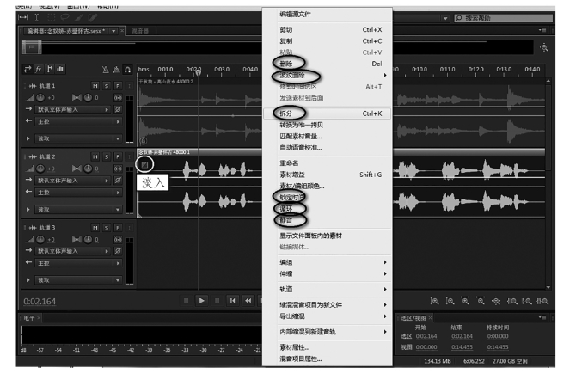The width and height of the screenshot is (588, 374).
Task: Click the volume knob on 轨道 2
Action: coord(40,169)
